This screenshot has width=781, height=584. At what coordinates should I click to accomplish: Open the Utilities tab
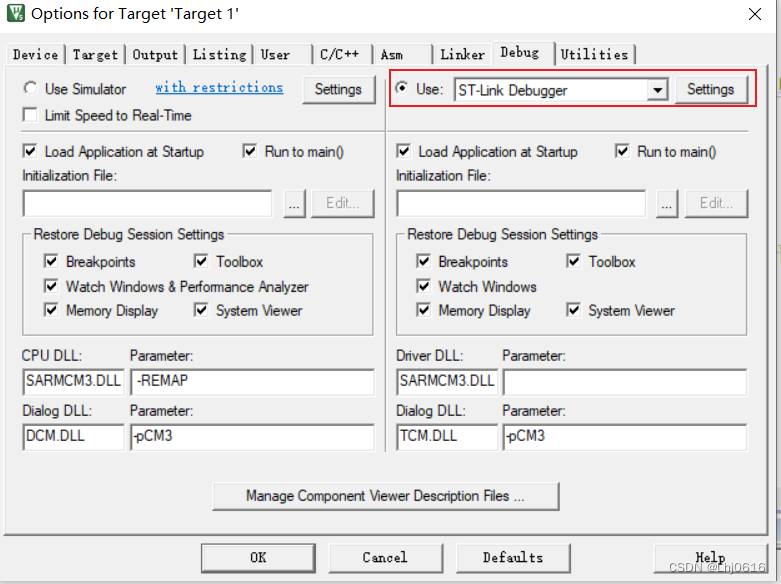594,54
